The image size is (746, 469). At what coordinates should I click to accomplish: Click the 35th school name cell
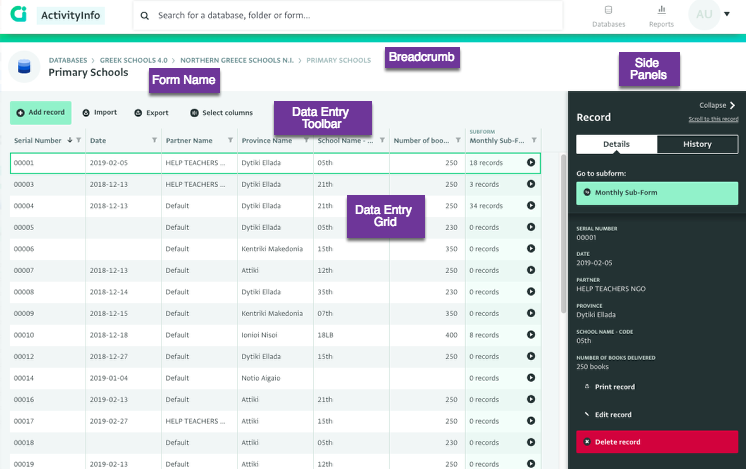[x=351, y=292]
